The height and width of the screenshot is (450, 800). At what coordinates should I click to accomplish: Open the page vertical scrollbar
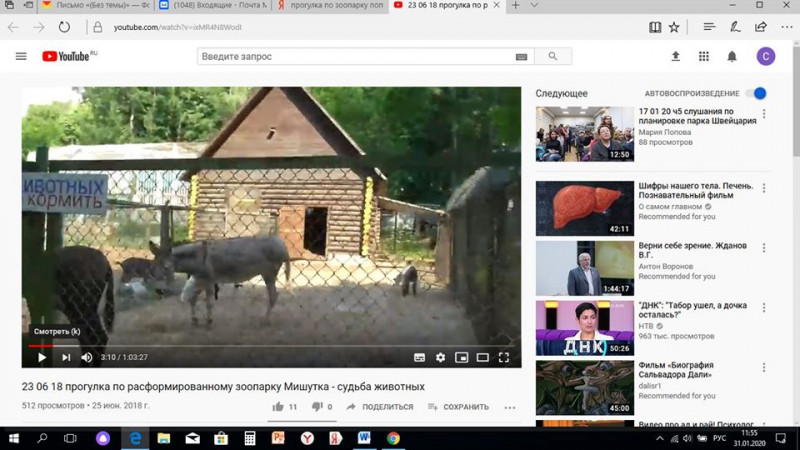click(796, 103)
